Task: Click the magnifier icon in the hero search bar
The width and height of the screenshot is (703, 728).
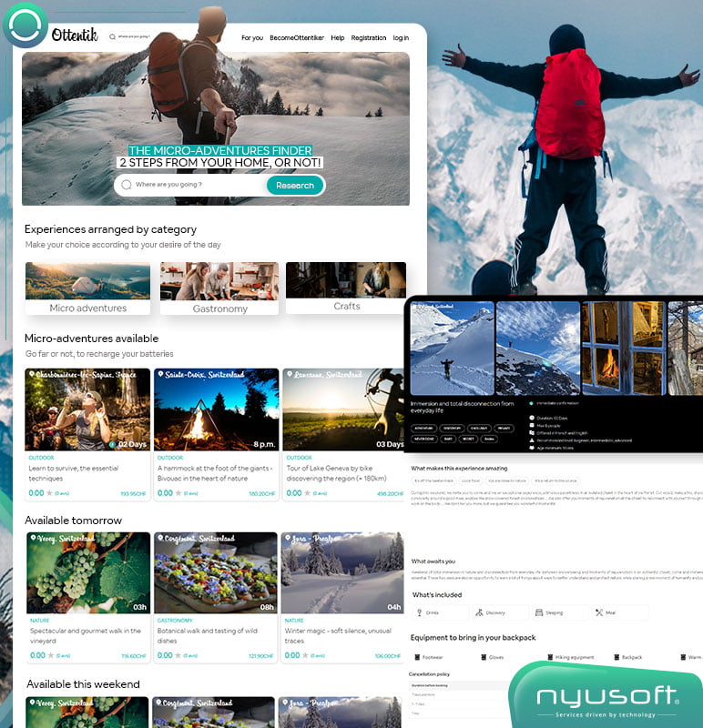Action: (x=127, y=185)
